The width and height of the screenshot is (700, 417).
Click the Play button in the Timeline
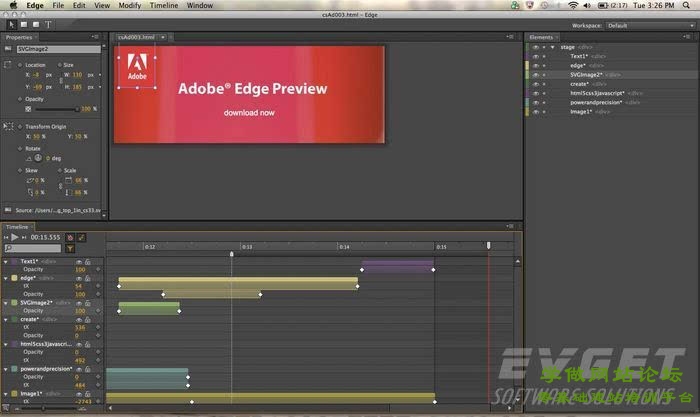point(16,237)
